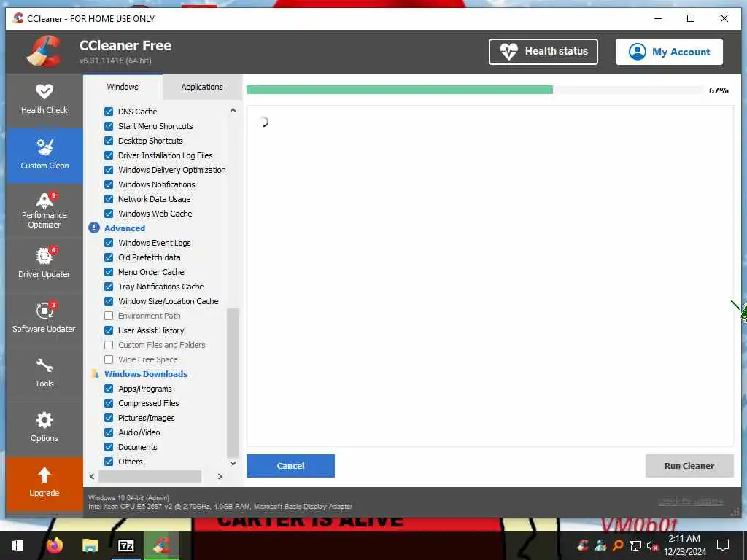
Task: Click the orange Upgrade arrow
Action: pyautogui.click(x=44, y=483)
